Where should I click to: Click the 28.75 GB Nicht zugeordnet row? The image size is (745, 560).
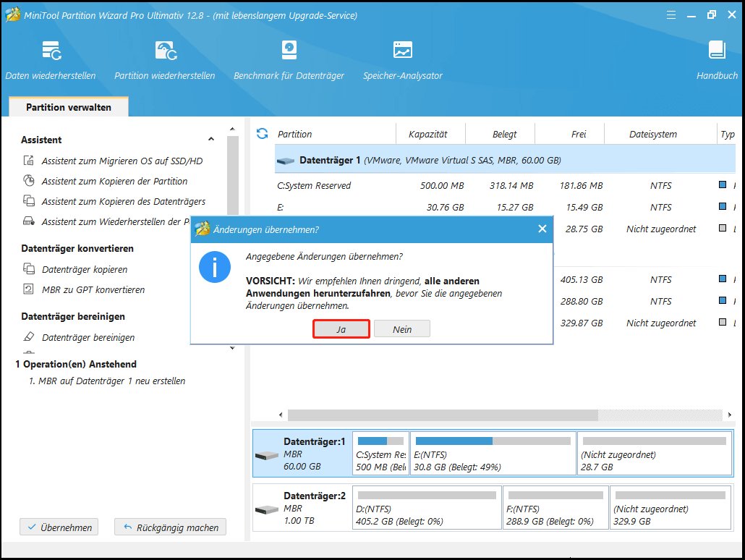coord(644,229)
